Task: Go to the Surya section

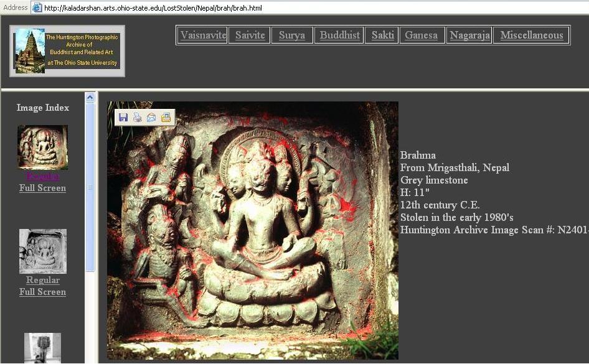Action: pos(291,35)
